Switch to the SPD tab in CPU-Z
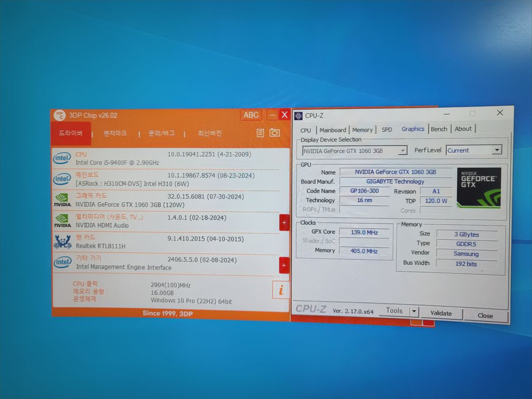 (387, 130)
